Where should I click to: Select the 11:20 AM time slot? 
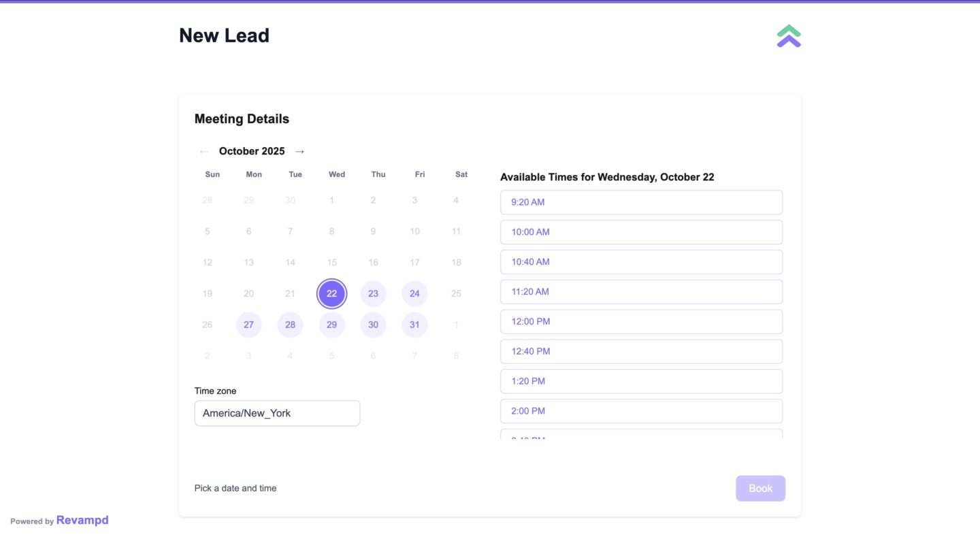tap(641, 292)
